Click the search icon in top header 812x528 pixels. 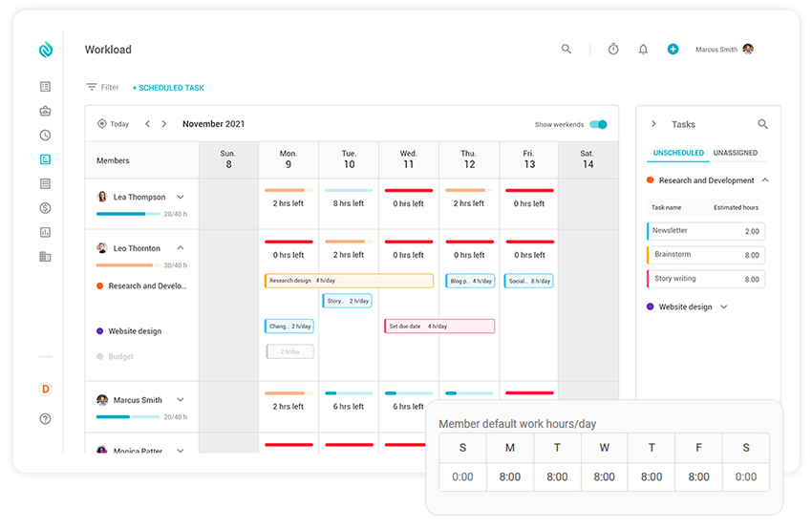pos(566,50)
